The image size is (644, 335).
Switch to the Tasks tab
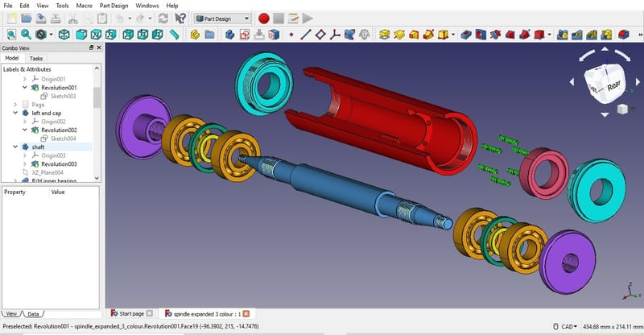[x=36, y=58]
